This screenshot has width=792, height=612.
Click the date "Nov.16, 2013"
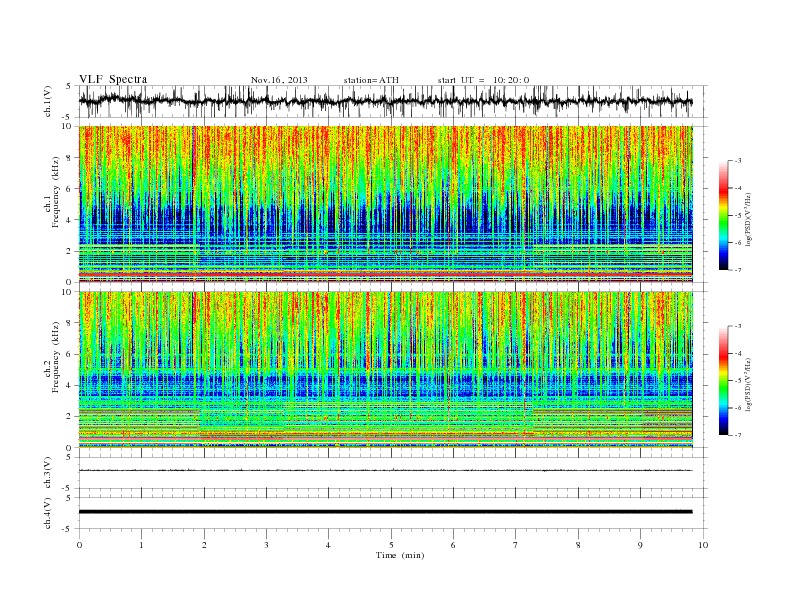pyautogui.click(x=279, y=80)
